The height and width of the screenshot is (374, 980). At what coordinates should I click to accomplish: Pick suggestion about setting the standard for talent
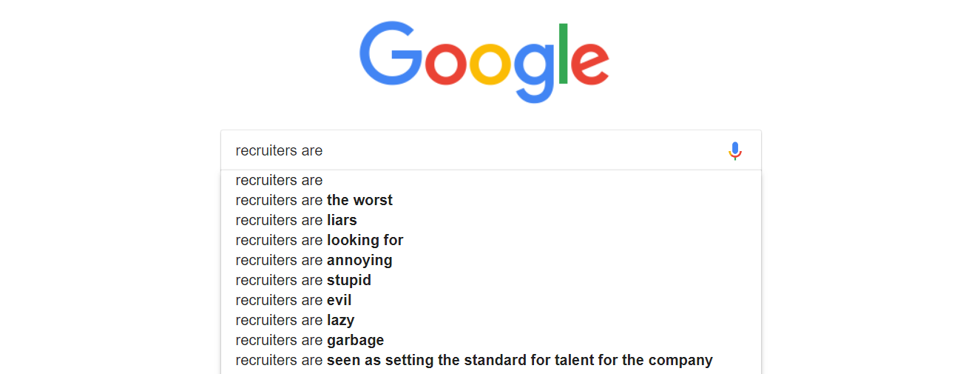474,360
